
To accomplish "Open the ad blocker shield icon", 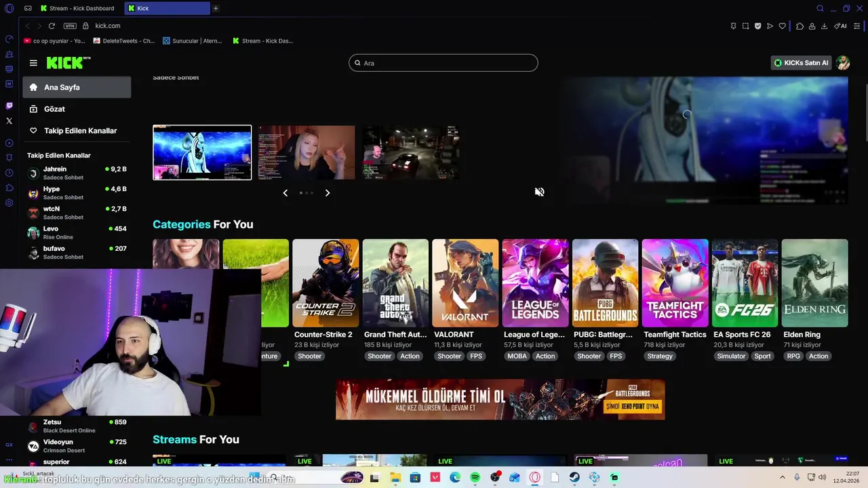I will coord(757,26).
